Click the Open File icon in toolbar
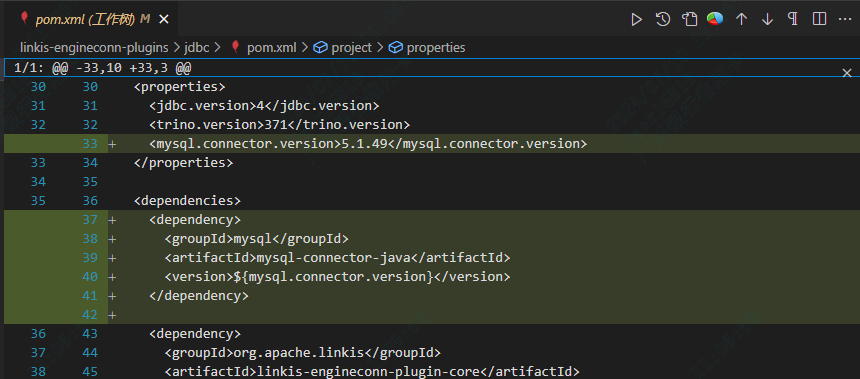This screenshot has height=379, width=860. coord(689,20)
